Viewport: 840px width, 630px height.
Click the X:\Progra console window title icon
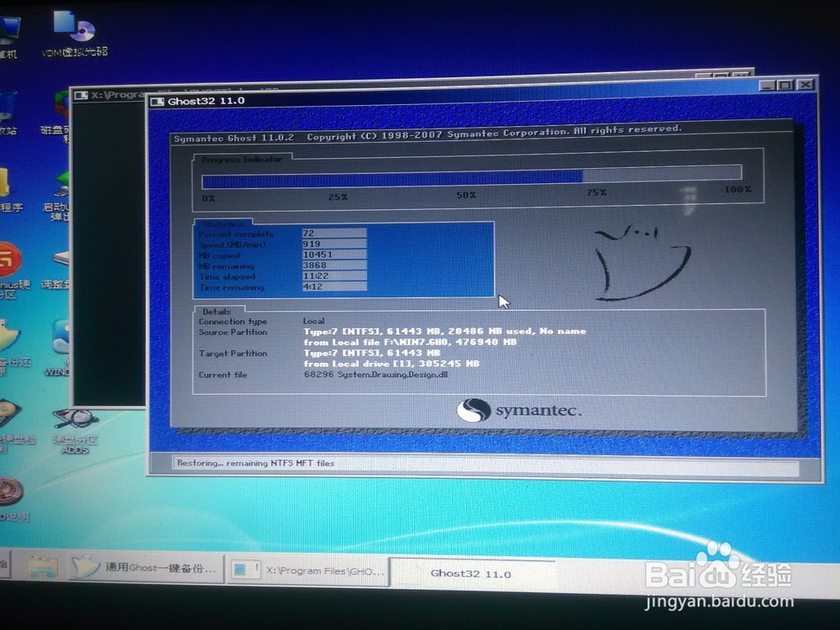pyautogui.click(x=81, y=96)
